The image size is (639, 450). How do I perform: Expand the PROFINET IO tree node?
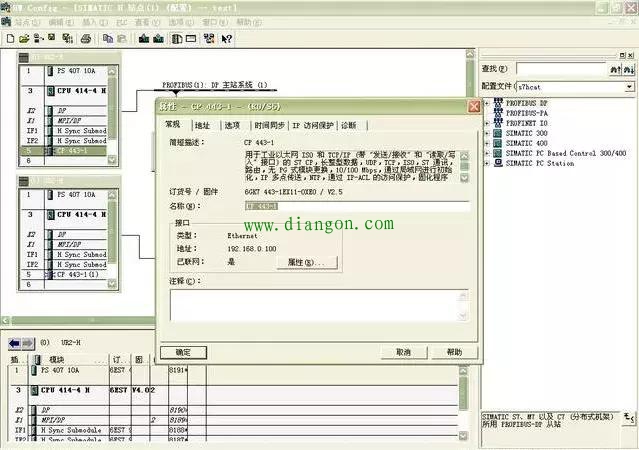[487, 123]
